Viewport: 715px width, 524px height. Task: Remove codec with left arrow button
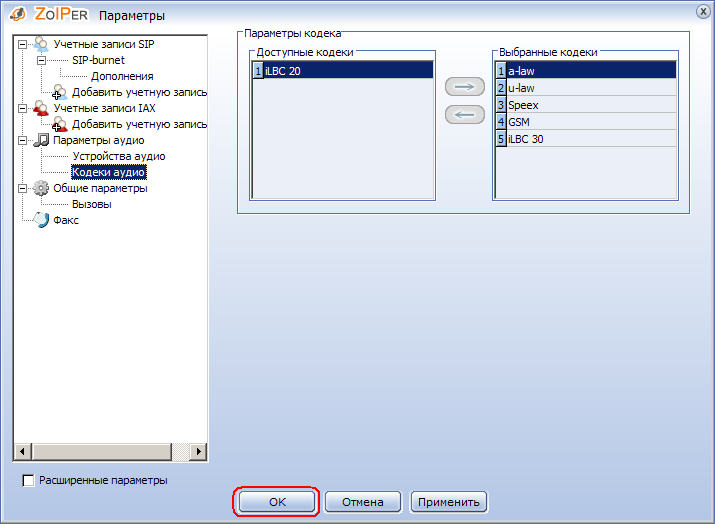[464, 114]
